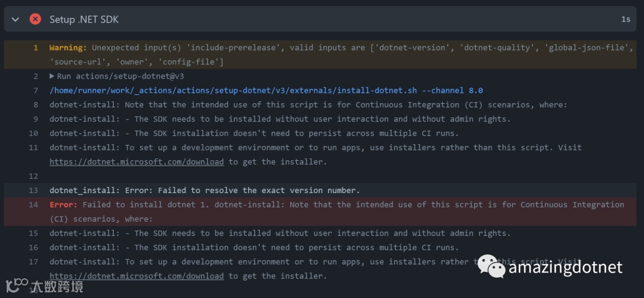Click log line number 7
Image resolution: width=644 pixels, height=298 pixels.
(35, 91)
